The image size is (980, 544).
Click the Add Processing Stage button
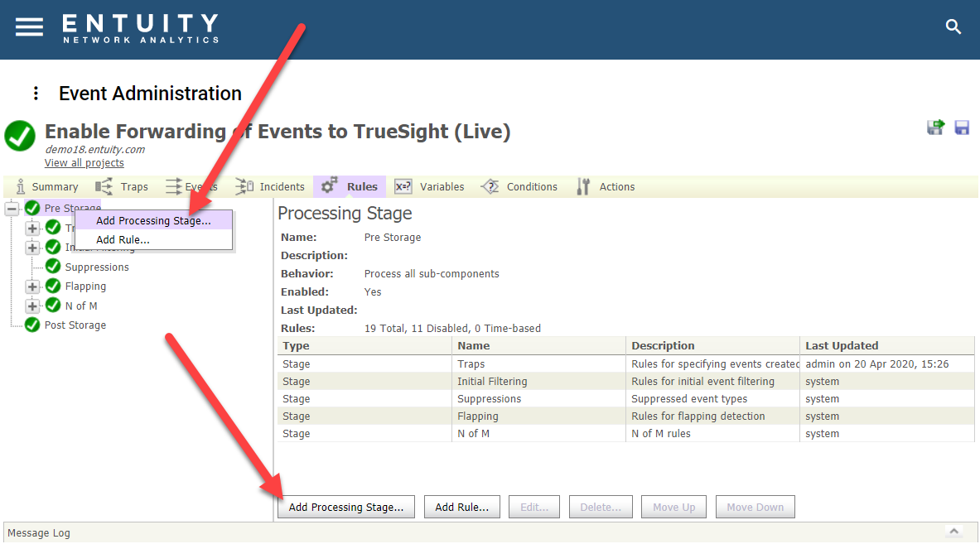(346, 507)
